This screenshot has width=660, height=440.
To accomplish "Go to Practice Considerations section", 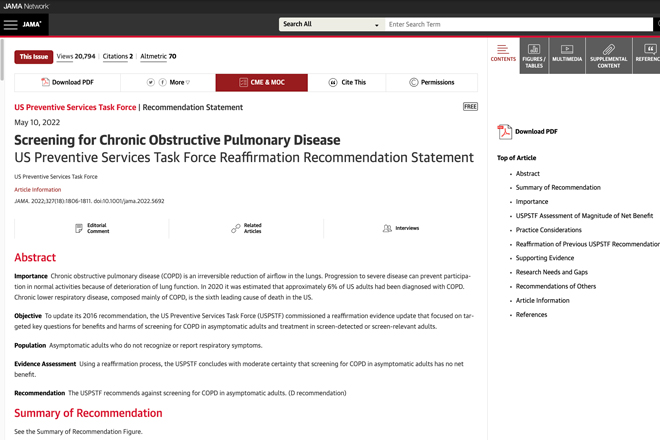I will (x=548, y=230).
